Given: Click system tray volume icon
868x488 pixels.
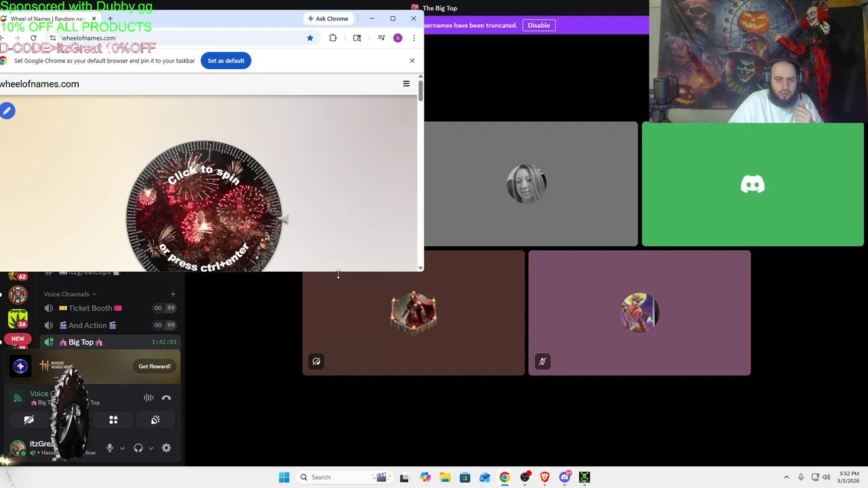Looking at the screenshot, I should point(826,477).
